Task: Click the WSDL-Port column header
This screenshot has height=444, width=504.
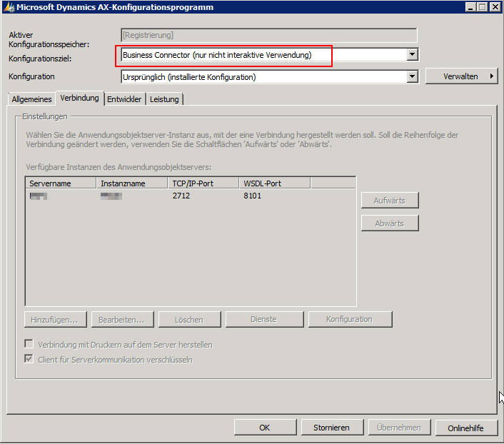Action: coord(275,183)
